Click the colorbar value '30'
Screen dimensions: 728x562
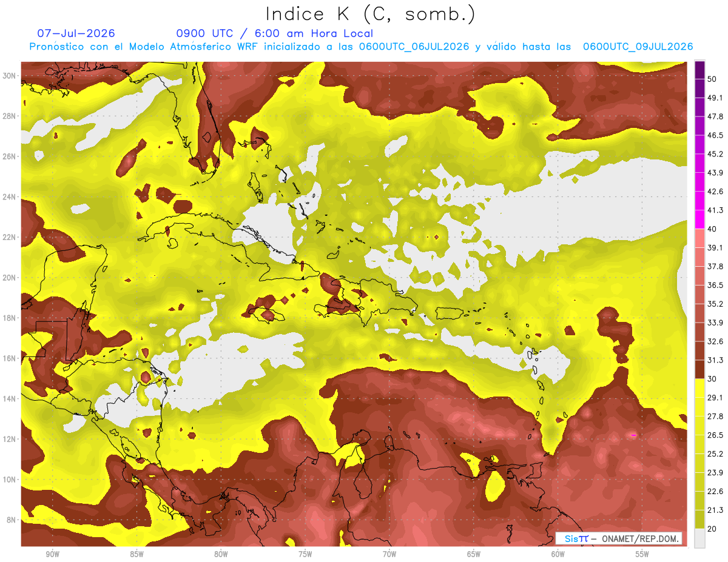coord(713,379)
